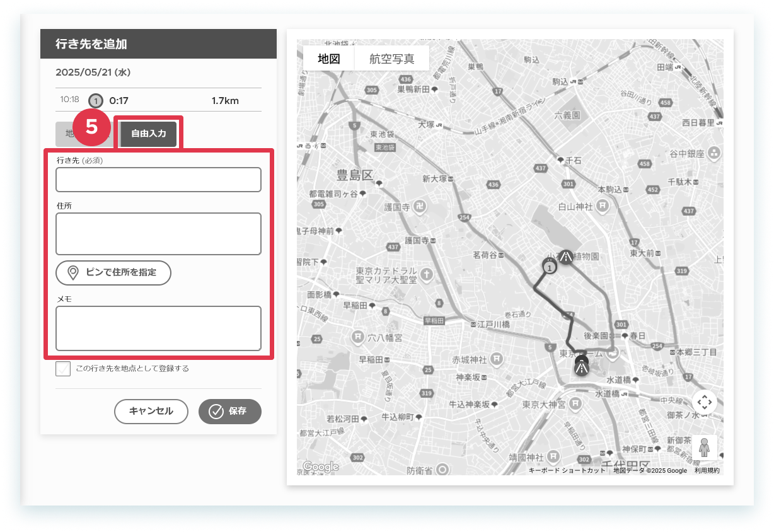Click the 東京カテドラル church icon
Viewport: 774px width, 532px height.
[x=427, y=274]
